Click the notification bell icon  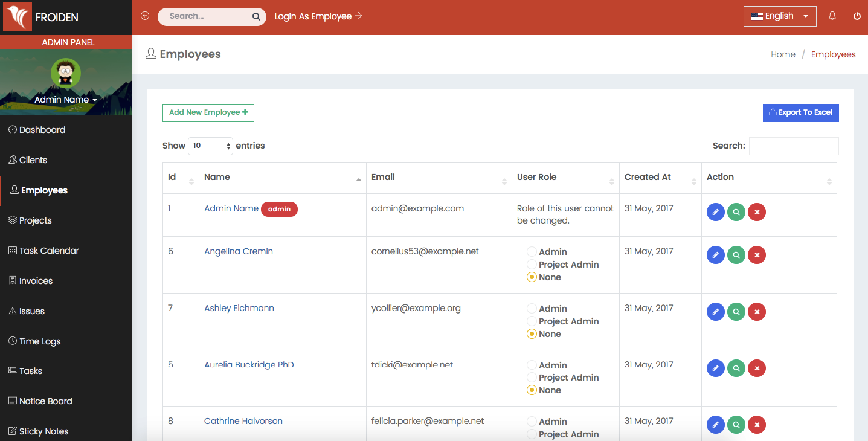coord(832,16)
